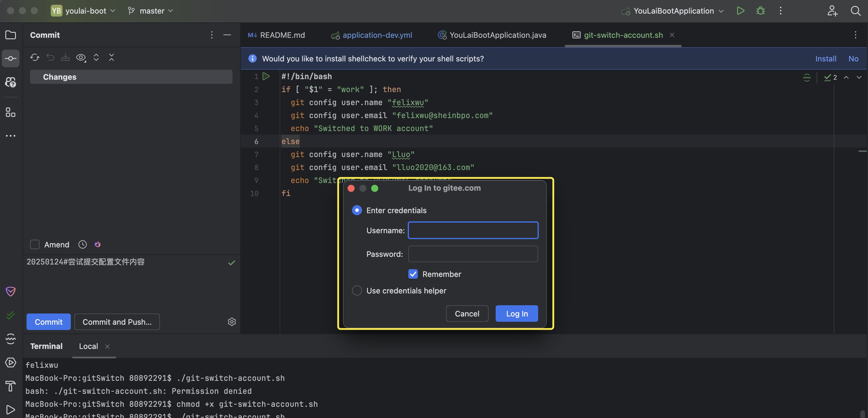Screen dimensions: 868x418
Task: Open the AI assistant swirl editor icon
Action: (807, 78)
